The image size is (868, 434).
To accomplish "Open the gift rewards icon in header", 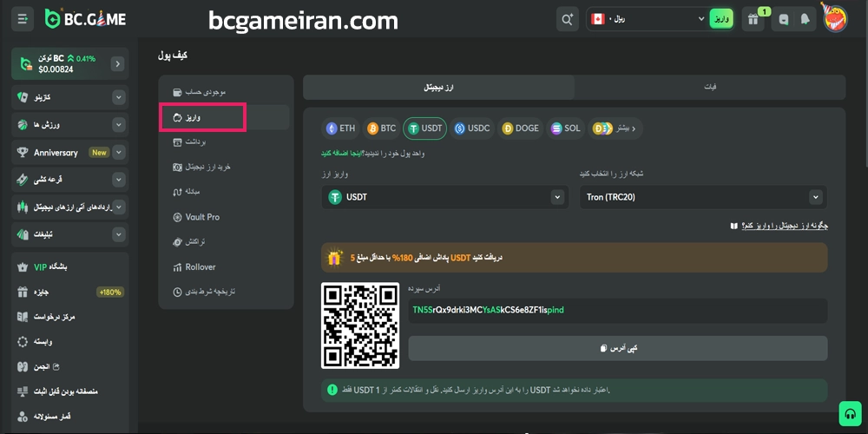I will pos(753,19).
